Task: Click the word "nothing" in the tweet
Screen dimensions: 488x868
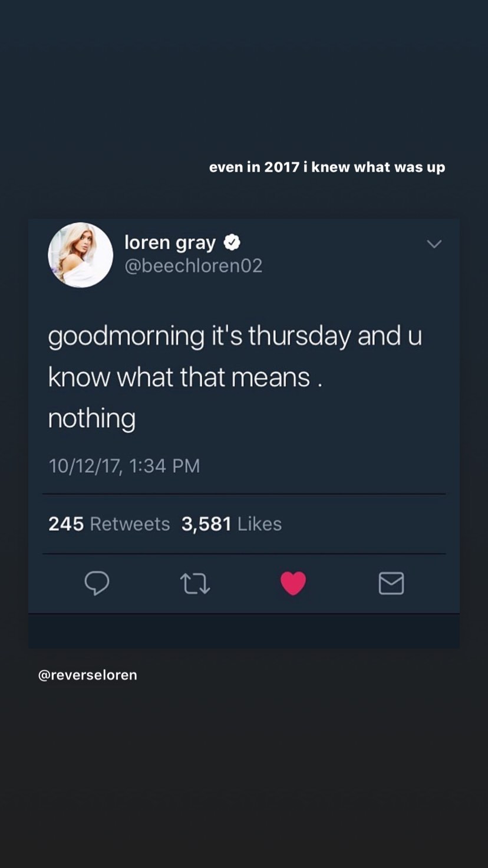Action: 91,419
